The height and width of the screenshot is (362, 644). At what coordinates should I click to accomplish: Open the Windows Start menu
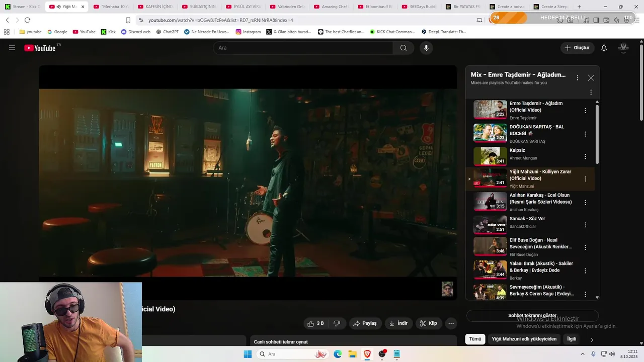pos(248,354)
